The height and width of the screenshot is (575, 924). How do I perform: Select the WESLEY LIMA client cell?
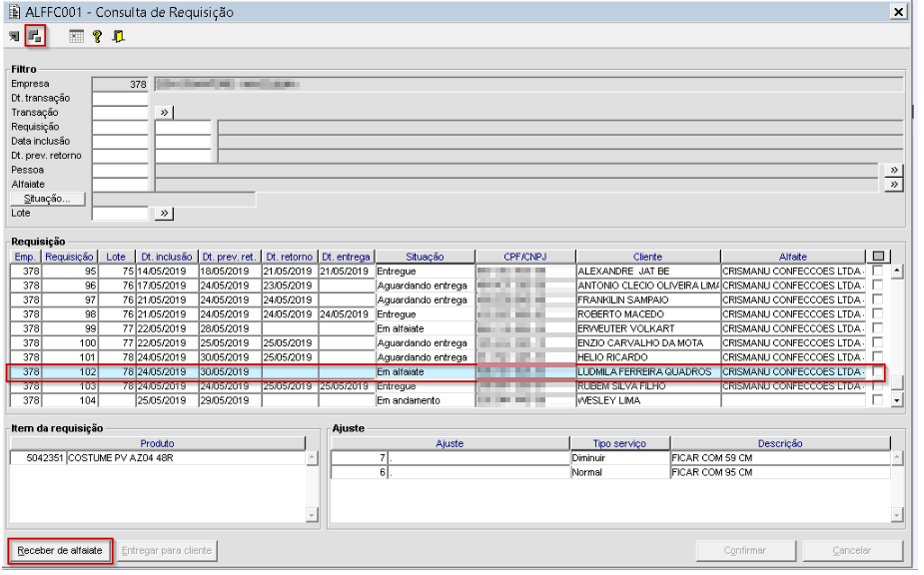click(648, 400)
